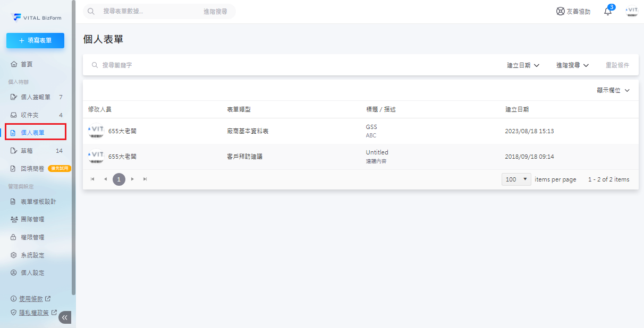
Task: Collapse the sidebar with double-arrow icon
Action: click(65, 317)
